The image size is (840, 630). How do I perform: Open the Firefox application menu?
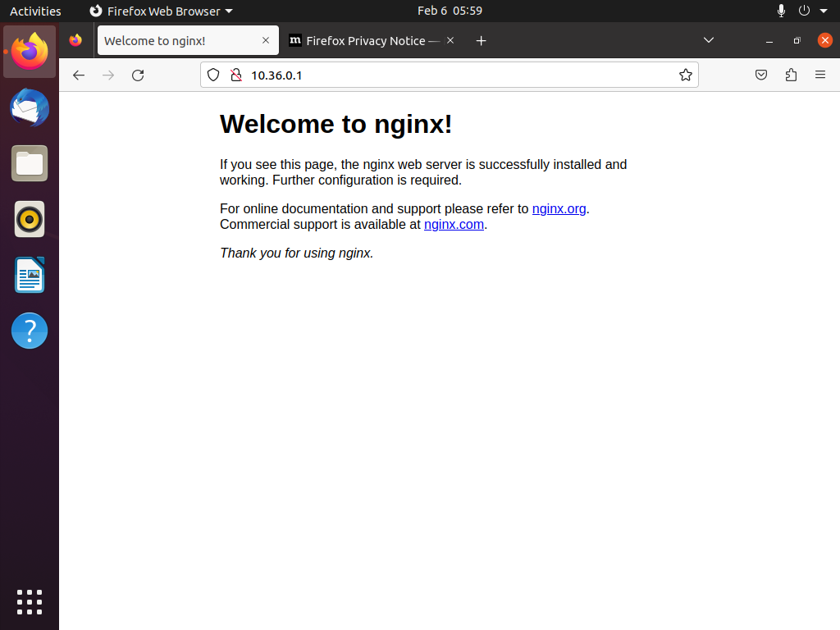pos(820,75)
